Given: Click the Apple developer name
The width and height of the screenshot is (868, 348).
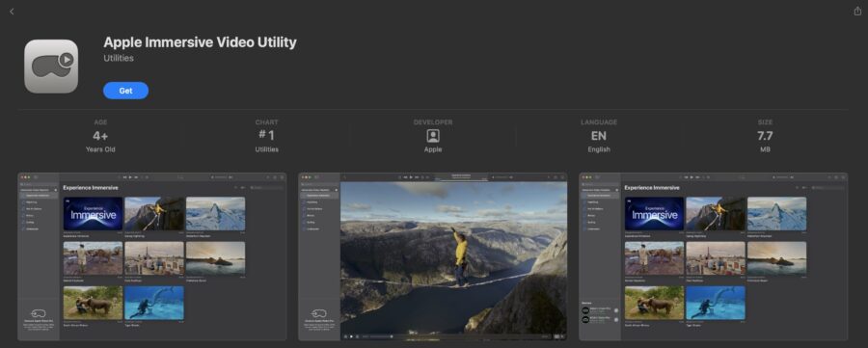Looking at the screenshot, I should [x=433, y=149].
